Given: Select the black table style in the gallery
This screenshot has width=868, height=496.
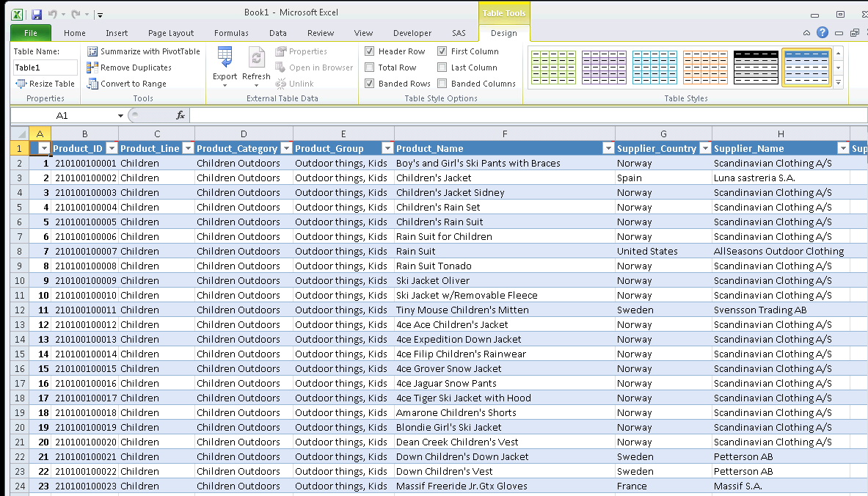Looking at the screenshot, I should coord(756,67).
